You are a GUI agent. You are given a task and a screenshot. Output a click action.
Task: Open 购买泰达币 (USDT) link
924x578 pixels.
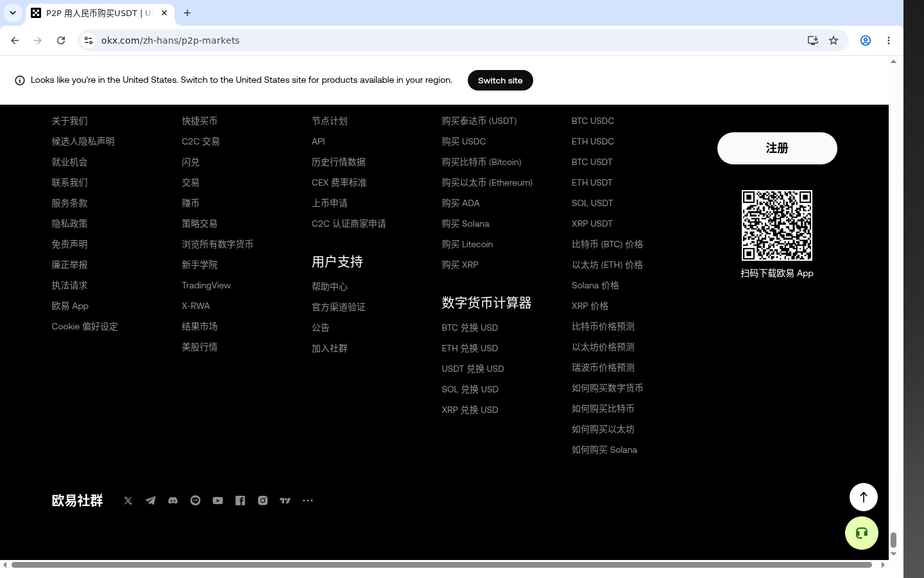[x=479, y=121]
